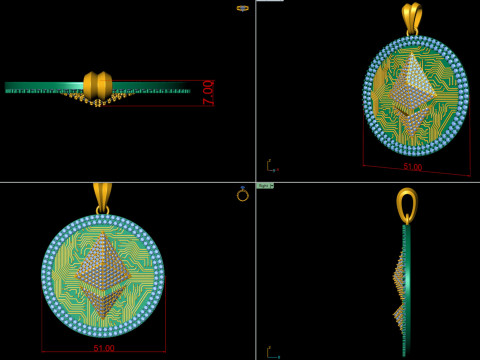The image size is (480, 360).
Task: Select the 51.00 dimension in the front viewport
Action: click(x=104, y=348)
